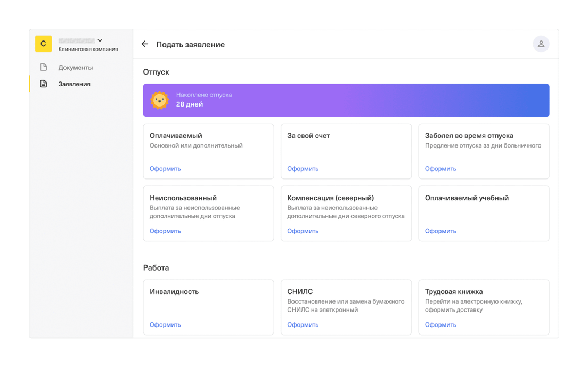Click the СНИЛС card's "Восстановление или замена" description
The height and width of the screenshot is (367, 588).
pos(346,306)
